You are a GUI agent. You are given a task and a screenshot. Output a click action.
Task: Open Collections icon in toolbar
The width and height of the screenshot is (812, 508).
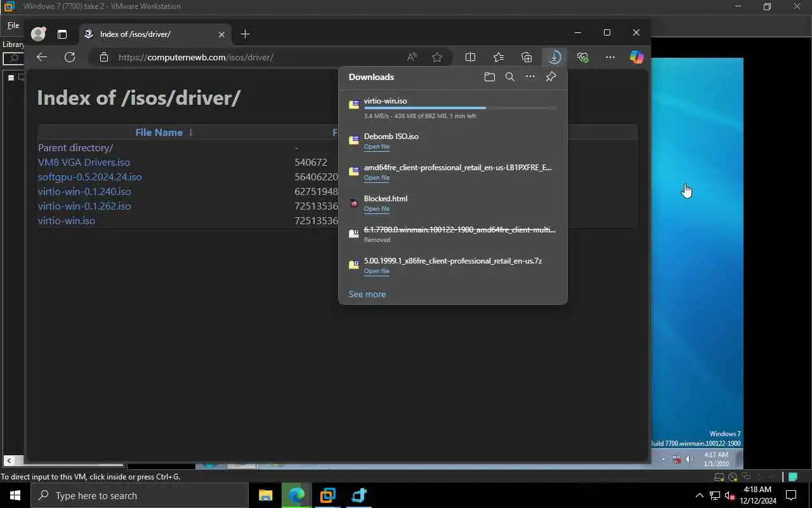pos(527,57)
